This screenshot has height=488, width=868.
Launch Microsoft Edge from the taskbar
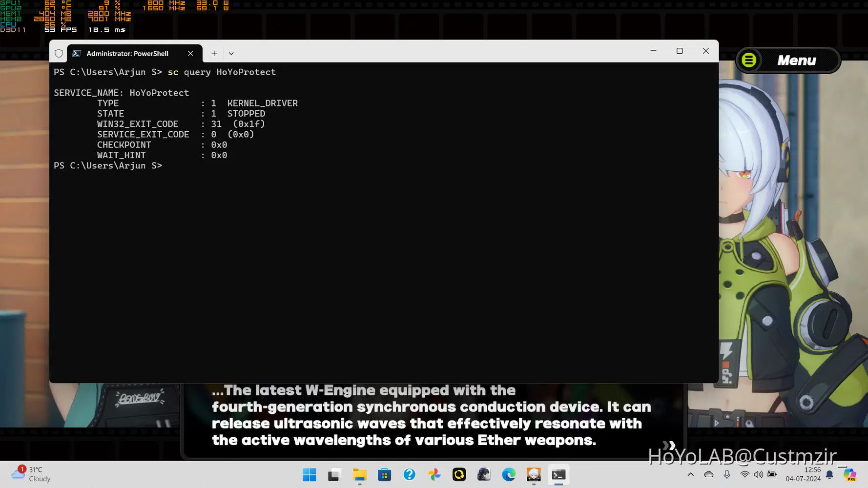509,475
